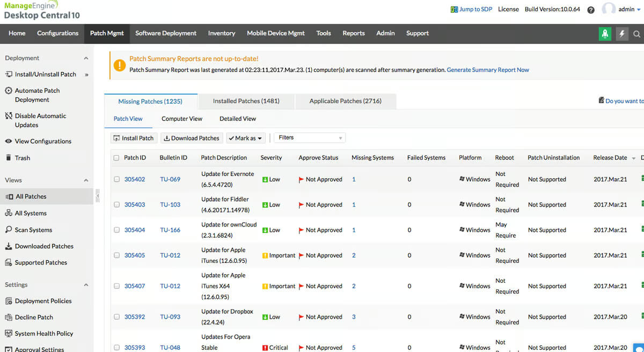
Task: Click the Install/Uninstall Patch sidebar icon
Action: (x=9, y=74)
